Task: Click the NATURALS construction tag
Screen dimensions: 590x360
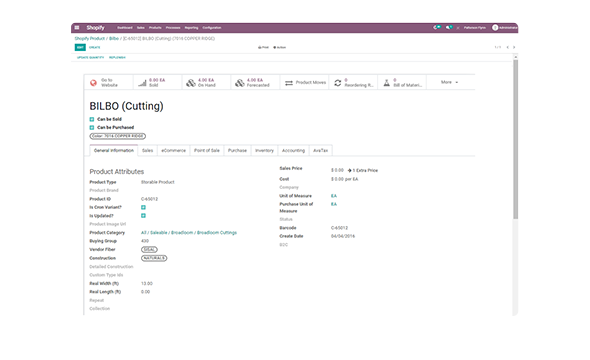Action: [154, 258]
